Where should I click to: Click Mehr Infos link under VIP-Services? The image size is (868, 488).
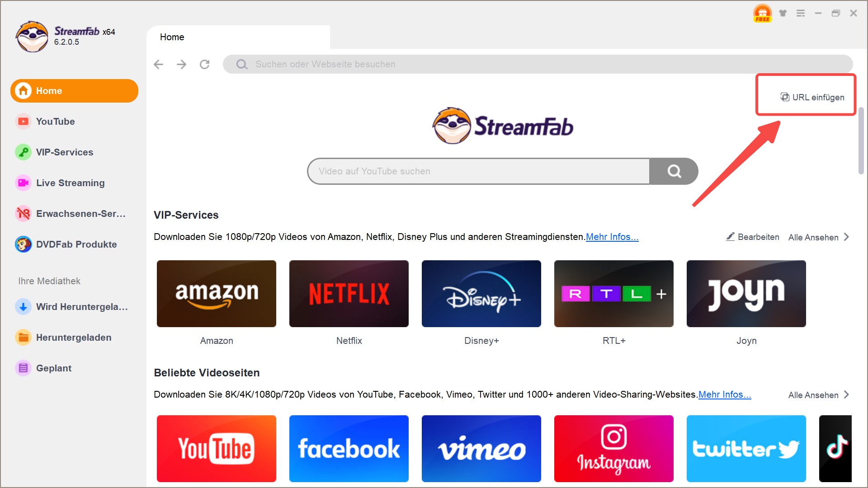coord(612,237)
